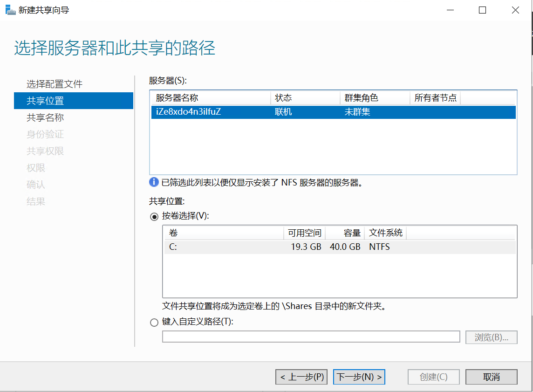Sort volumes by 可用空间 column
533x392 pixels.
click(x=304, y=233)
